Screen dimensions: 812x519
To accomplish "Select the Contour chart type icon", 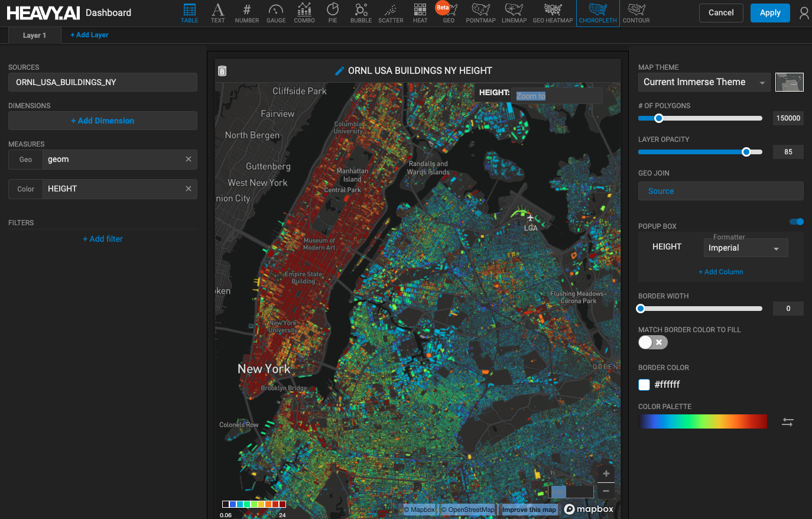I will (x=636, y=13).
